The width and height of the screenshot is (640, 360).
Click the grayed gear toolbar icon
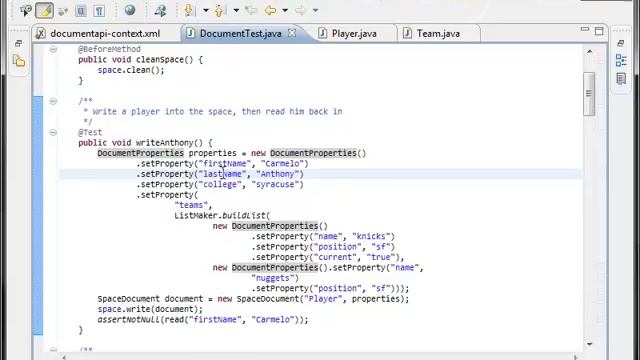[x=62, y=11]
